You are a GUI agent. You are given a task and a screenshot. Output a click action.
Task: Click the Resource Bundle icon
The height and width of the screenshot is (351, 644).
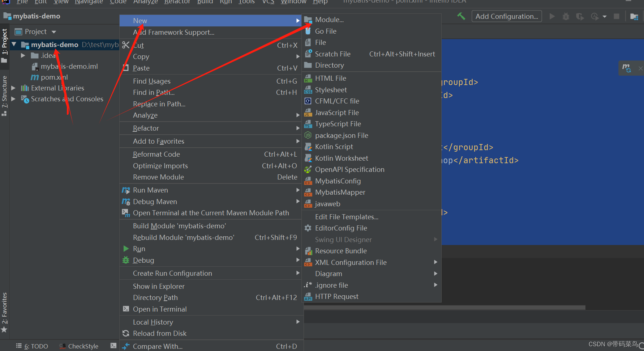[x=308, y=251]
